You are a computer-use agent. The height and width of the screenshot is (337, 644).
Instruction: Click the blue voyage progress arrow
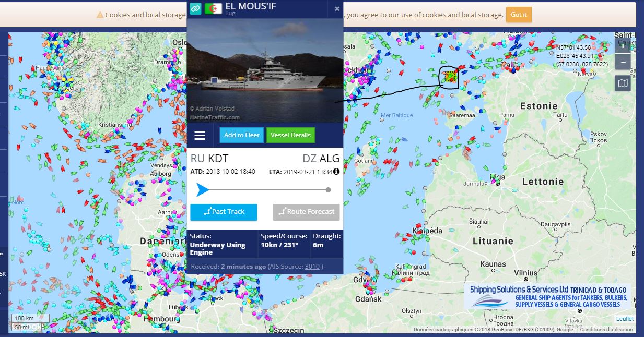(202, 190)
